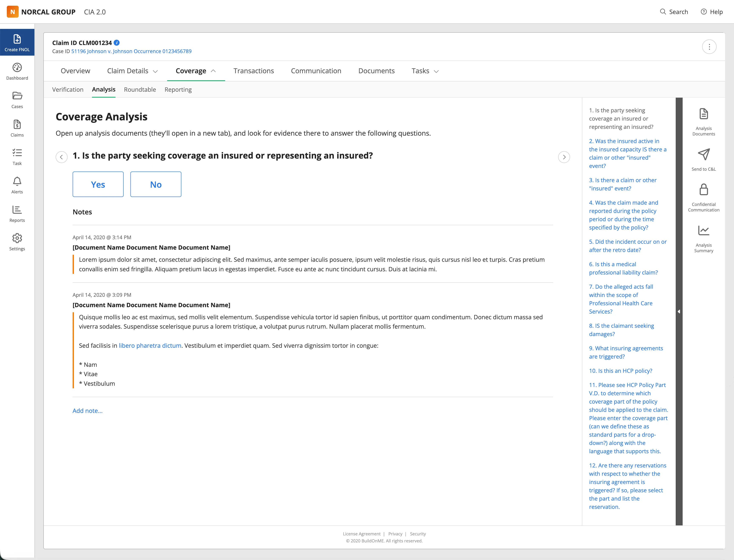Jump to question 9 insuring agreements
734x560 pixels.
(x=626, y=352)
